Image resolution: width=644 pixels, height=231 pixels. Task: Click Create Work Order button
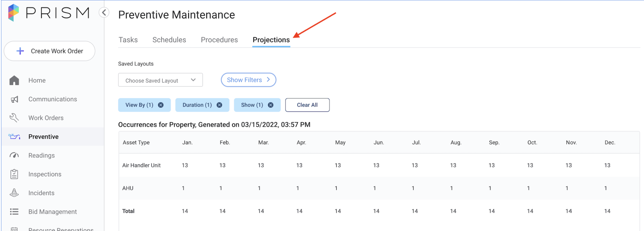[x=50, y=51]
